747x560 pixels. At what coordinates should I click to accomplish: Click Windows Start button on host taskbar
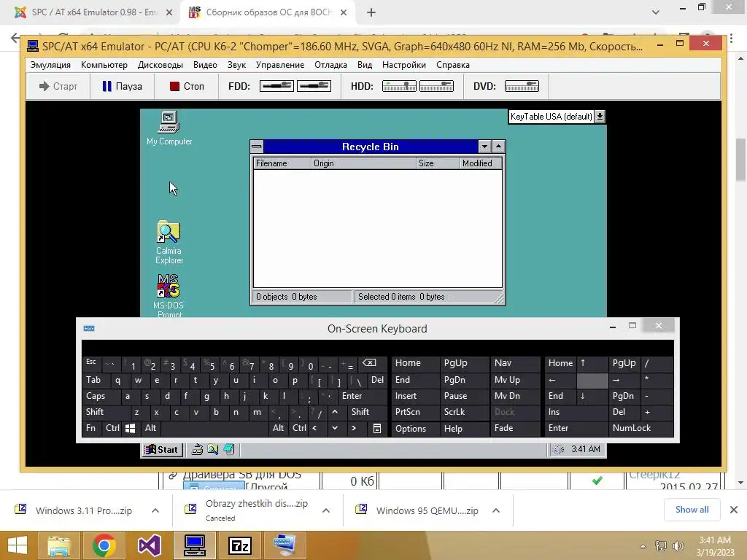pos(18,545)
